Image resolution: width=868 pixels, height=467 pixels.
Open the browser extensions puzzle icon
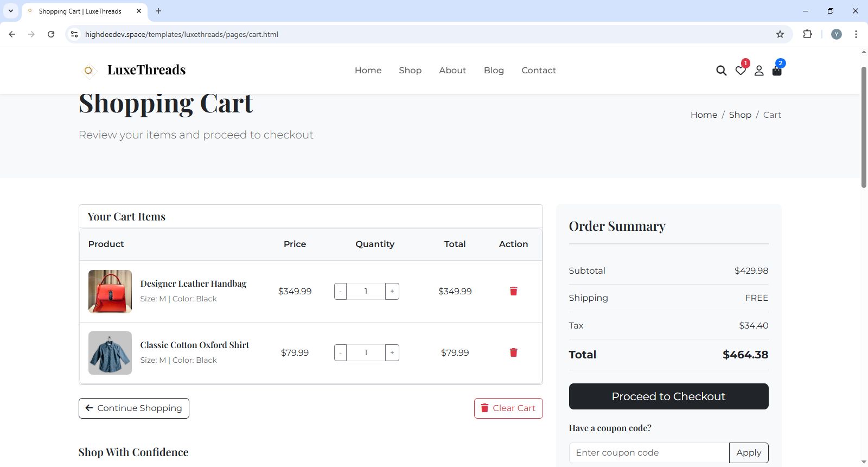click(807, 34)
